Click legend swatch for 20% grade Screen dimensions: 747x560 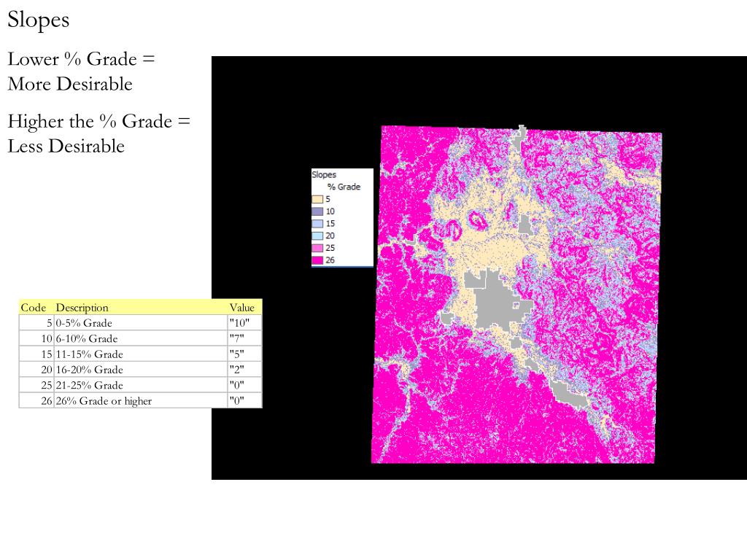pos(317,236)
